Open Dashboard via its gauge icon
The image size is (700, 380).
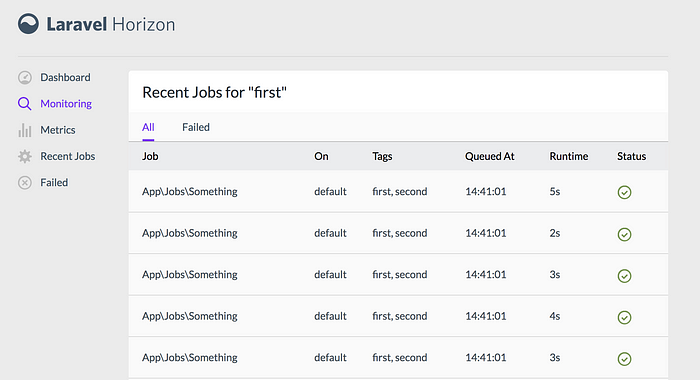(x=25, y=78)
